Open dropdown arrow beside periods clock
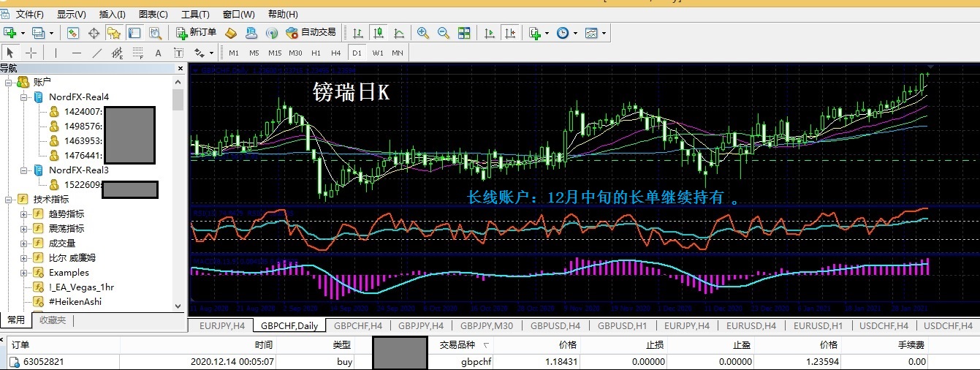 point(575,33)
